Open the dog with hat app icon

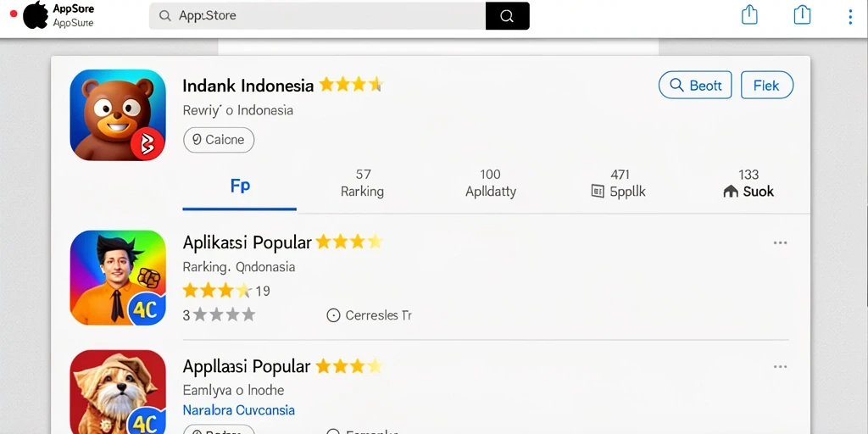pos(117,392)
